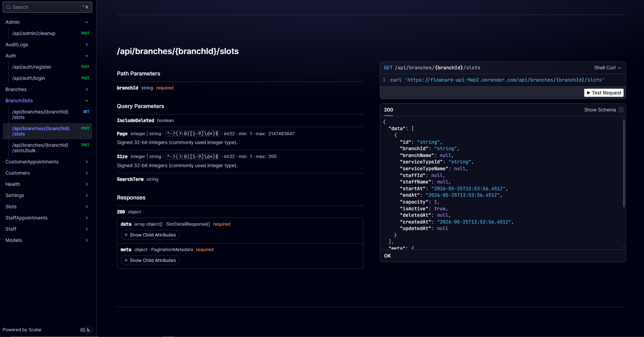Click the "capacity": 1 line

pyautogui.click(x=420, y=202)
